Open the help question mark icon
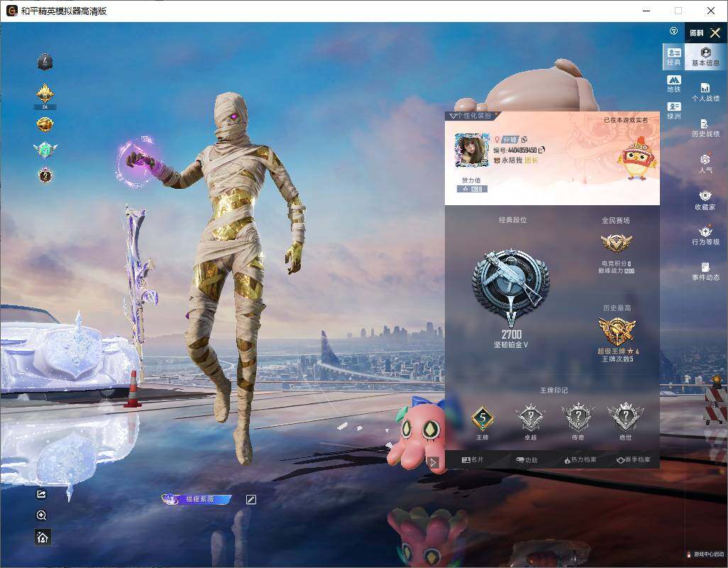Image resolution: width=728 pixels, height=568 pixels. point(673,31)
